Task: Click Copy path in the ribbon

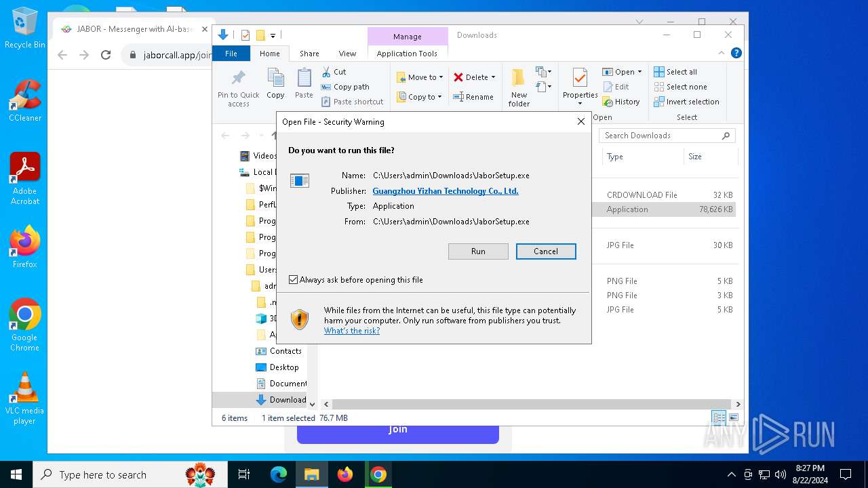Action: [345, 87]
